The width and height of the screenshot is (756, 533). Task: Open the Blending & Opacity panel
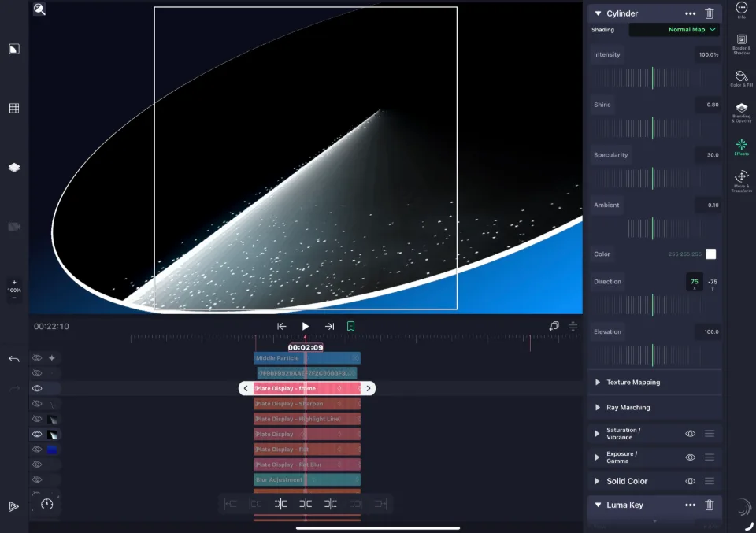pos(741,112)
